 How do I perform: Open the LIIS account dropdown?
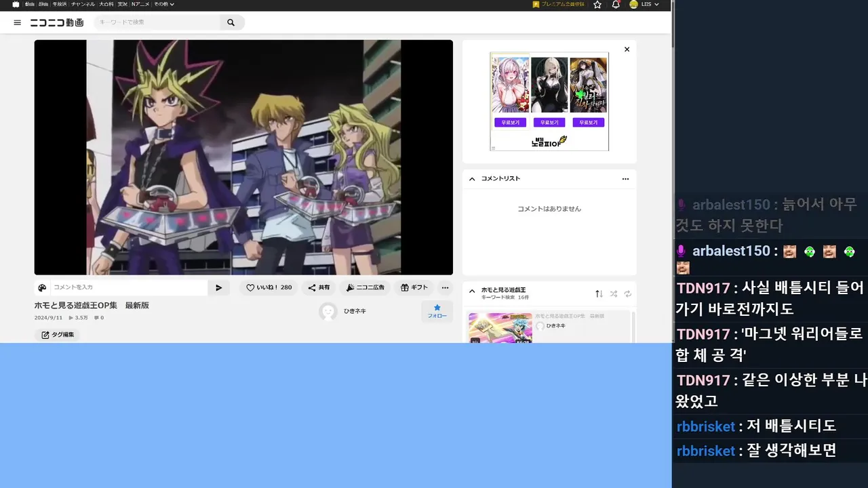point(650,4)
